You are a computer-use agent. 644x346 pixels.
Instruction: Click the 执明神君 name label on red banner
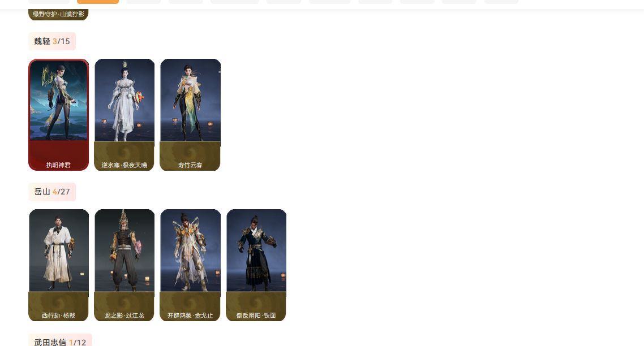58,165
